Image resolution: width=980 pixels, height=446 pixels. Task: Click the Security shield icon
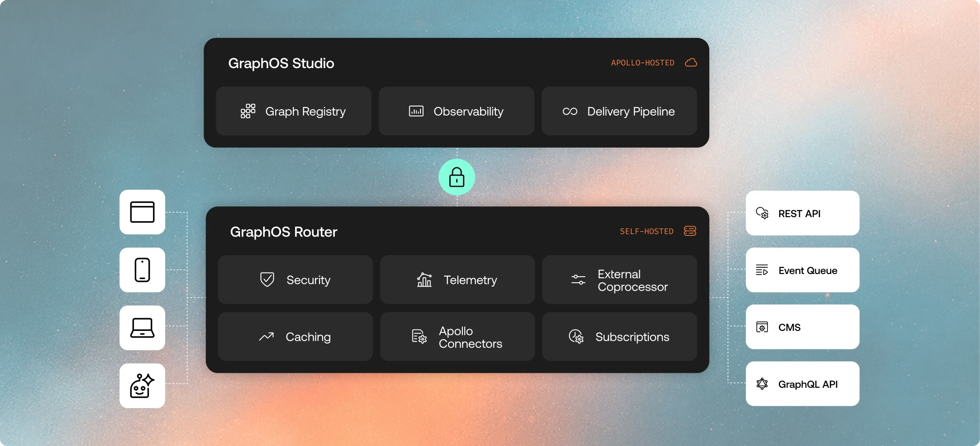click(x=267, y=279)
